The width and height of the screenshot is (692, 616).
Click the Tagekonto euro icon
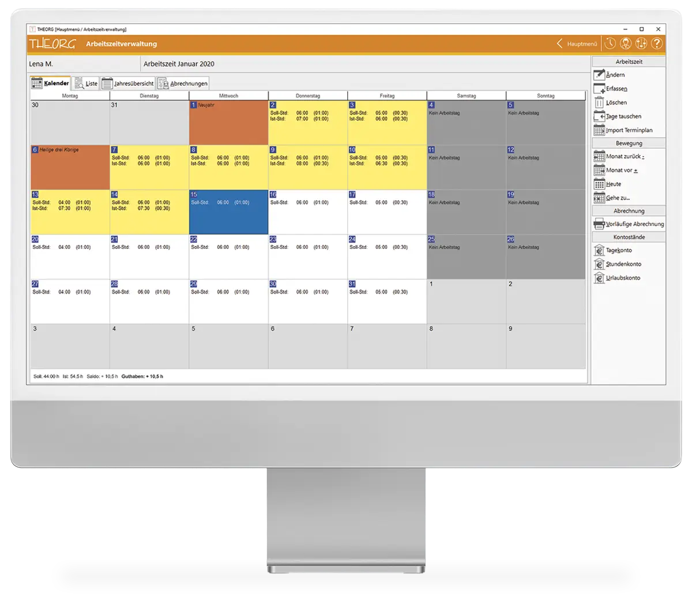point(599,251)
